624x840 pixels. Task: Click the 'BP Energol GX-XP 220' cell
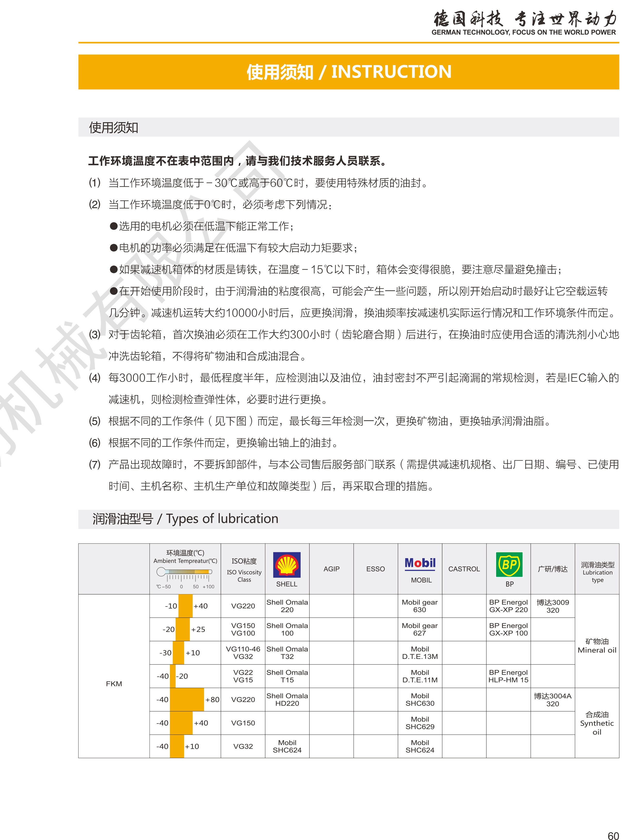[508, 606]
